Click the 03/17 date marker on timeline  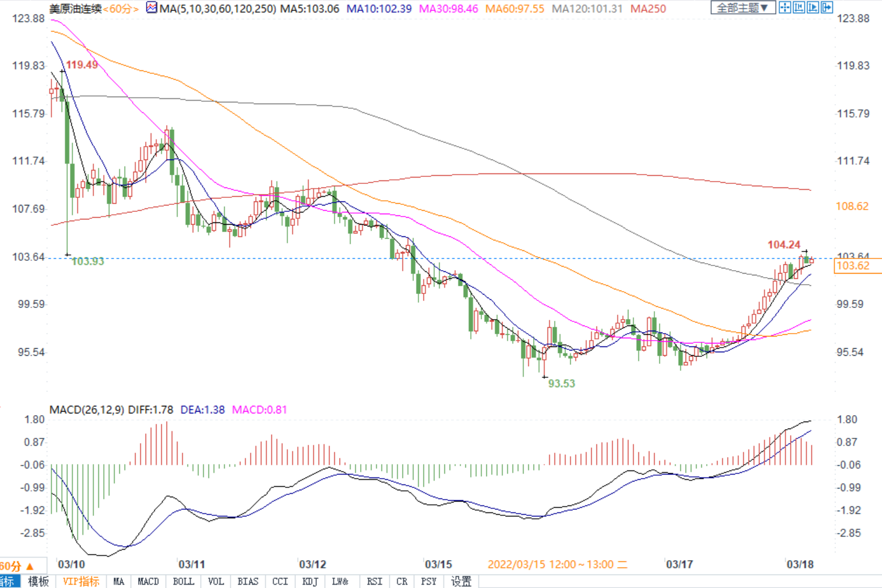pos(679,564)
